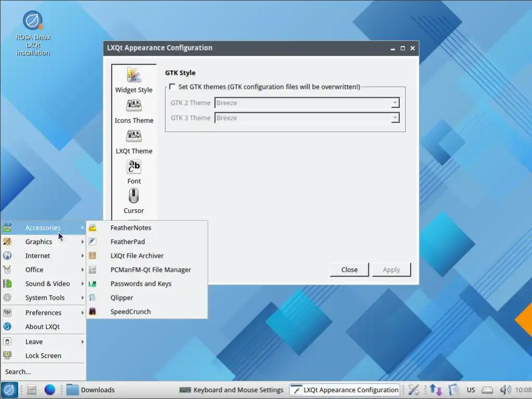
Task: Click the Apply button
Action: tap(391, 270)
